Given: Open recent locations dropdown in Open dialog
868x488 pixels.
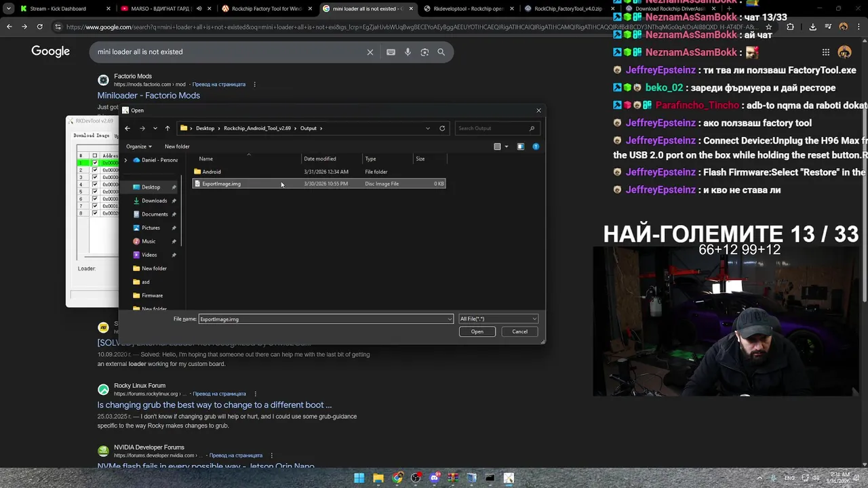Looking at the screenshot, I should pyautogui.click(x=155, y=128).
